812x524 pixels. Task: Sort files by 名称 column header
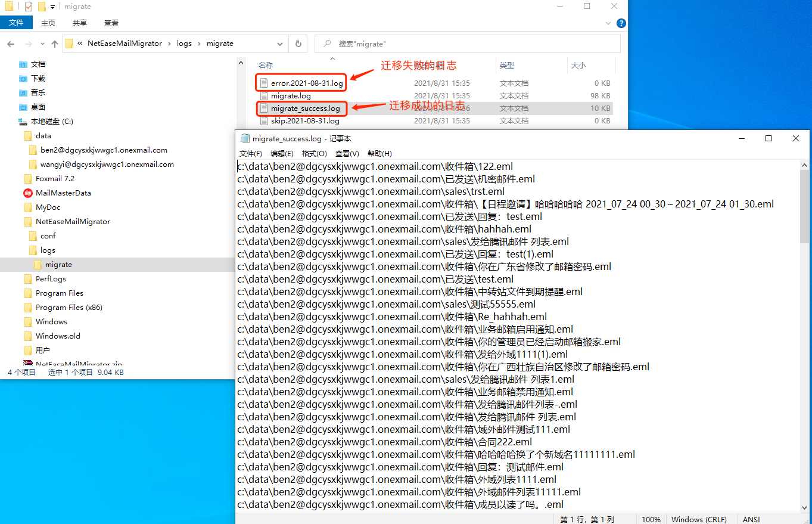tap(266, 66)
